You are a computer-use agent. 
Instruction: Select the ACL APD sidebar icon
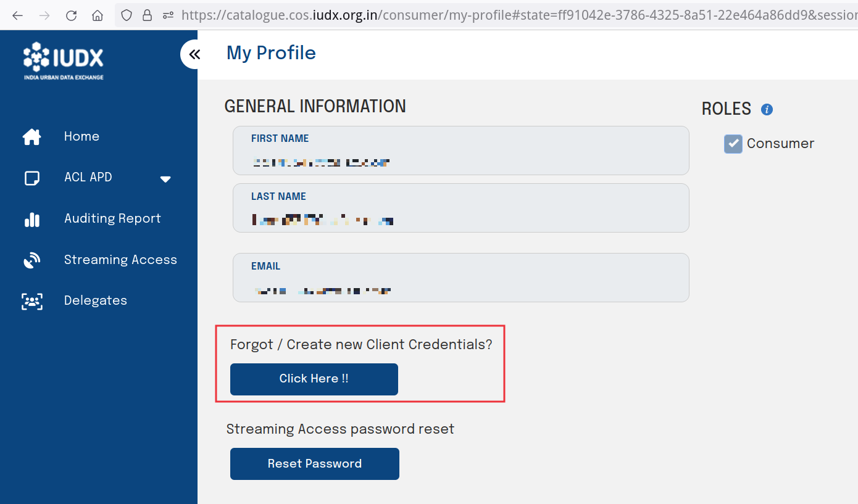click(31, 177)
